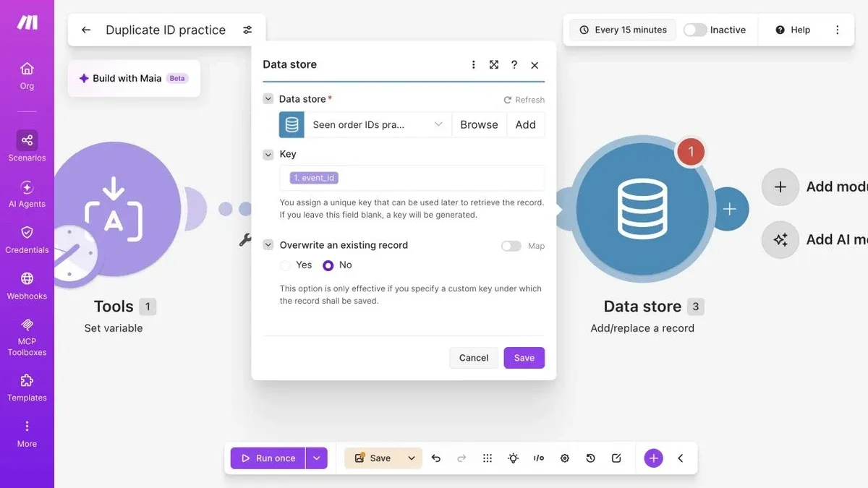Open scenario settings gear icon
Screen dimensions: 868x488
tap(565, 458)
